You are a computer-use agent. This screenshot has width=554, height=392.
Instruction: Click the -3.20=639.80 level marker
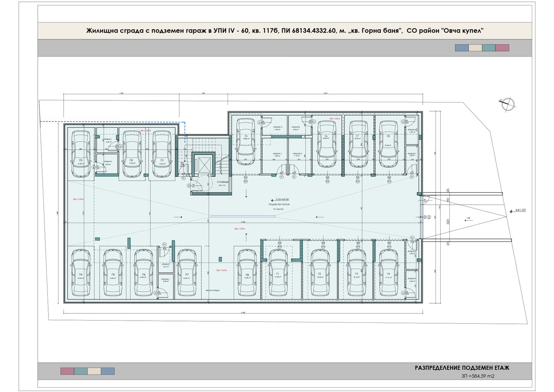(x=282, y=199)
